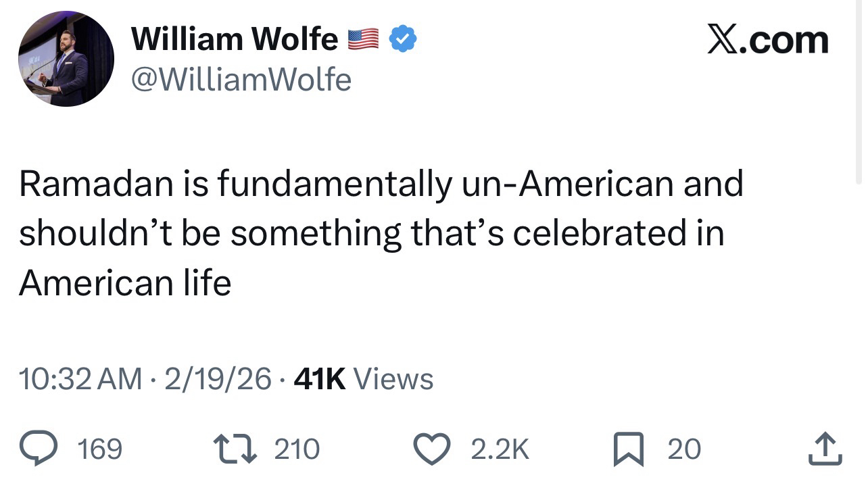The width and height of the screenshot is (868, 494).
Task: Click the 10:32 AM timestamp
Action: 80,378
